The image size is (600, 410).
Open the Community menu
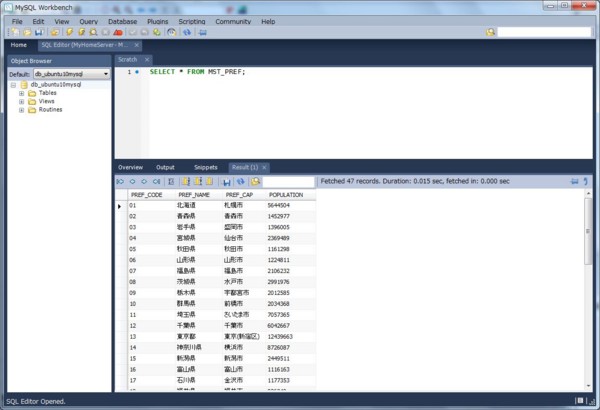[233, 21]
